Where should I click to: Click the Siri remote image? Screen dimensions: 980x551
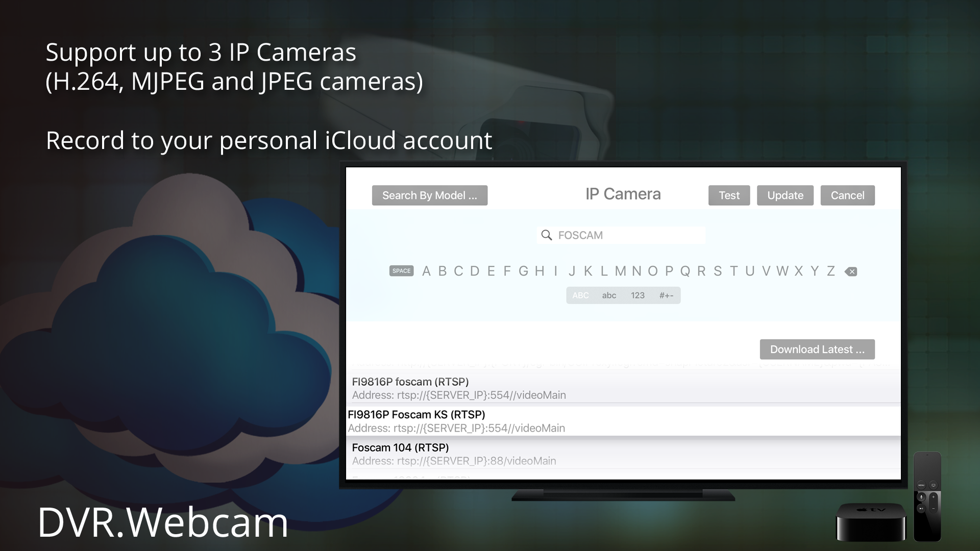click(x=927, y=496)
